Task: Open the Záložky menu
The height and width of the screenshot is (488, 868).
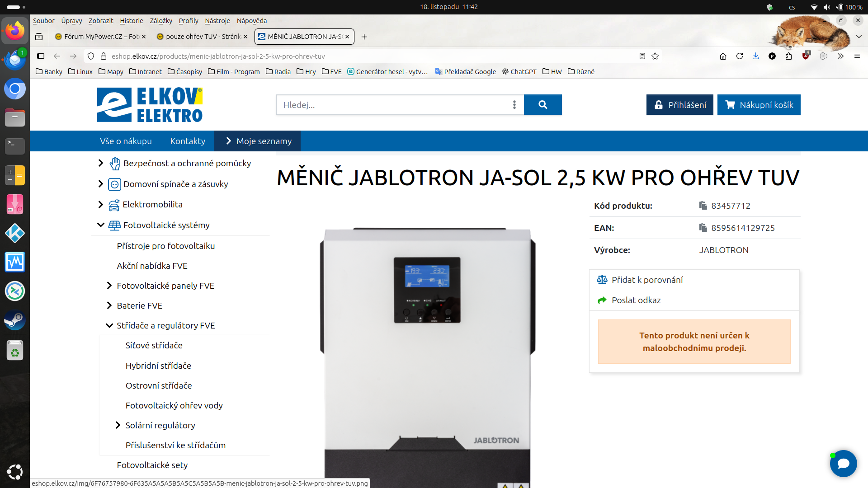Action: 161,21
